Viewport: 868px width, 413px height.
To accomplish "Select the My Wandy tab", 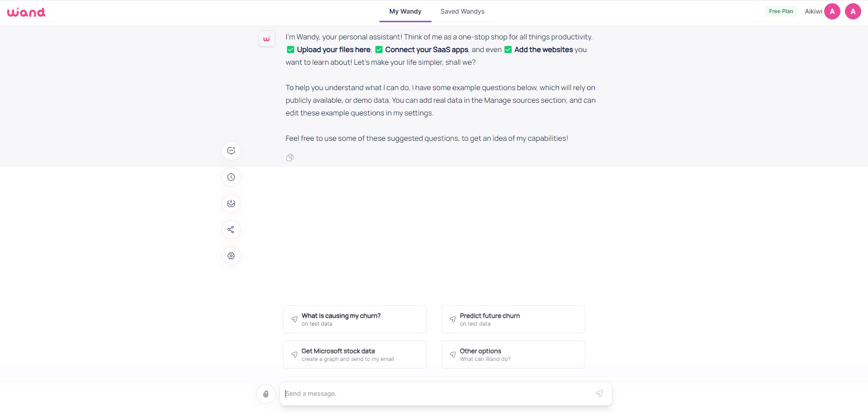I will [405, 11].
